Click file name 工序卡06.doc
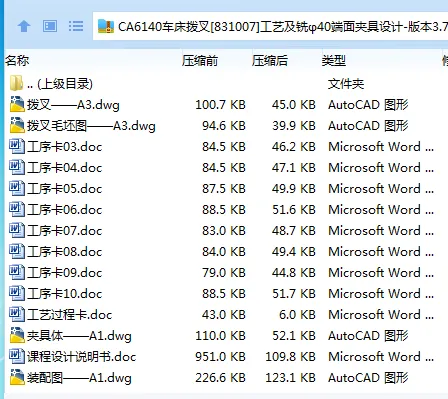Viewport: 448px width, 399px height. point(65,210)
